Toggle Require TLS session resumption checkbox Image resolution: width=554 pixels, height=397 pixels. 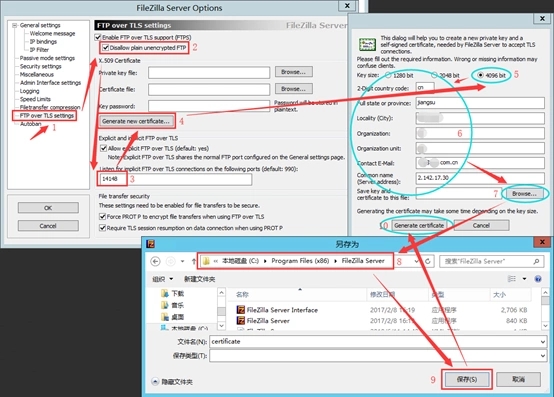[x=102, y=228]
